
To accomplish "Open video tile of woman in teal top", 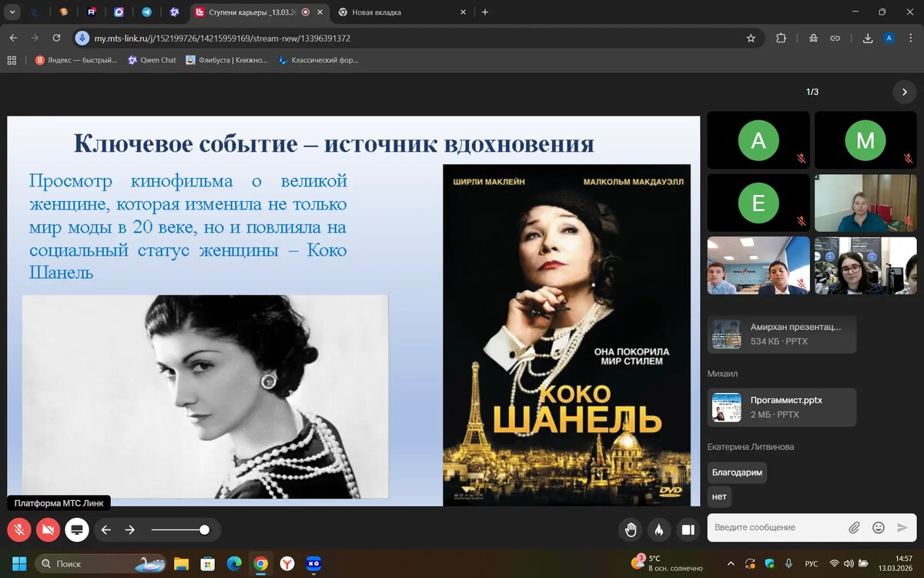I will 865,203.
